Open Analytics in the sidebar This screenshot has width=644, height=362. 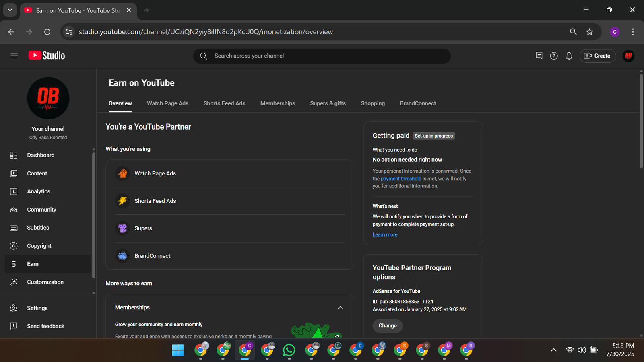coord(48,191)
